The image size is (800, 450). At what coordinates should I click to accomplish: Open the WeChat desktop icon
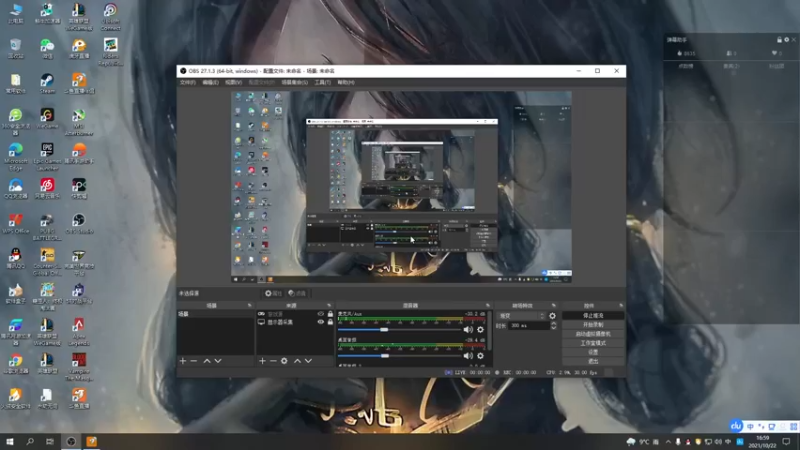coord(47,48)
